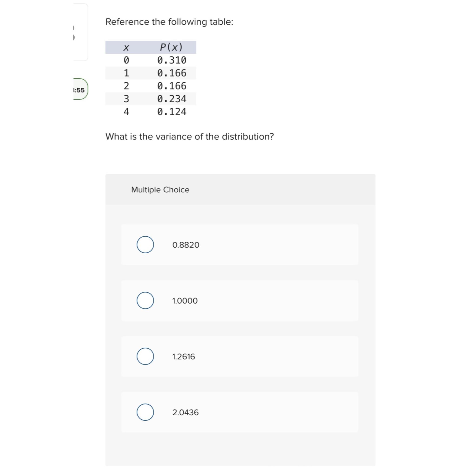
Task: Select the table row with value 0.124
Action: [150, 112]
